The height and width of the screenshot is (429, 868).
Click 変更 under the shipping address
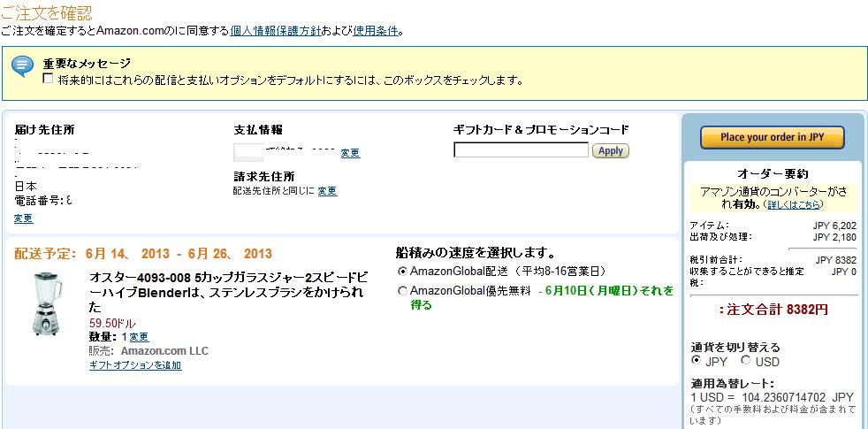[23, 218]
